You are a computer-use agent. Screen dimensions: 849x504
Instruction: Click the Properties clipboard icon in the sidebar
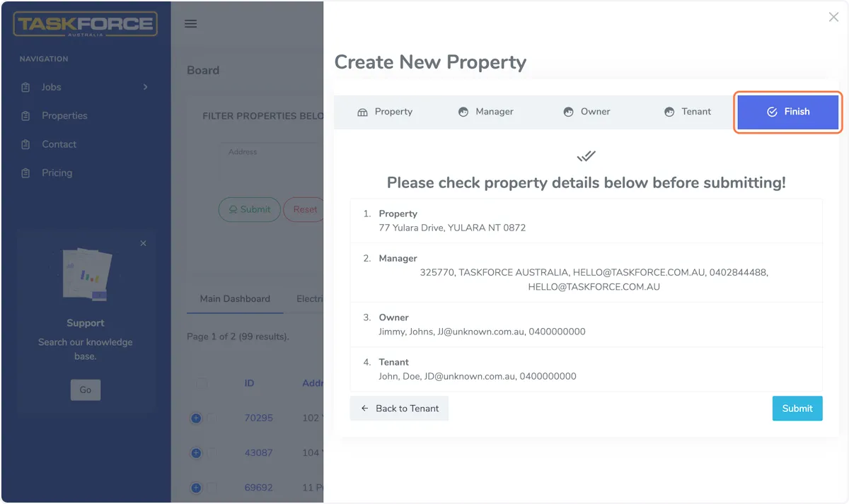click(x=26, y=116)
